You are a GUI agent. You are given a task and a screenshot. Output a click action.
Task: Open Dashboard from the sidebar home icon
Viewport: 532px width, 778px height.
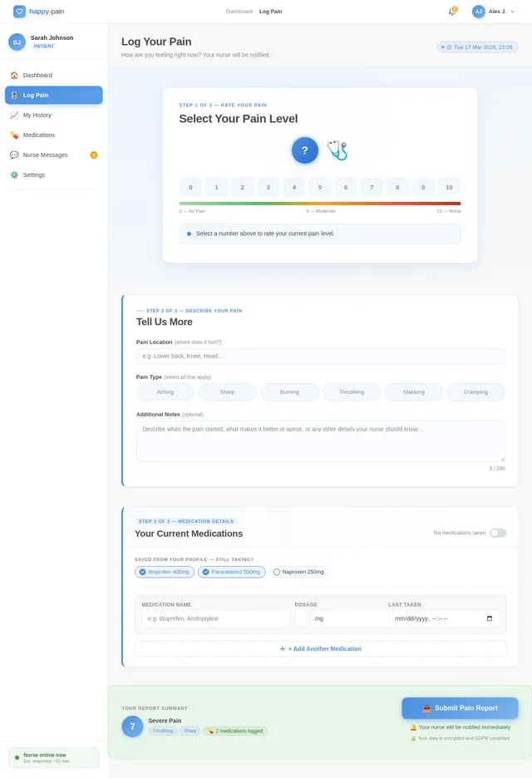click(14, 75)
